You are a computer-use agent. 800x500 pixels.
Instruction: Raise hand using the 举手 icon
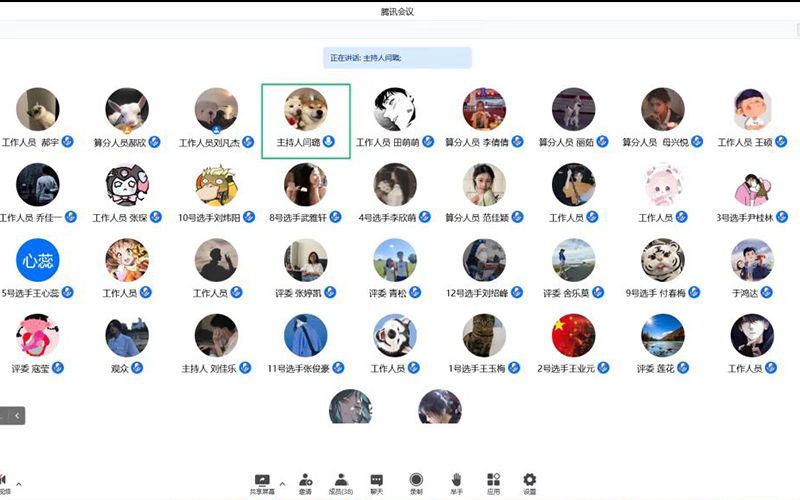coord(457,484)
